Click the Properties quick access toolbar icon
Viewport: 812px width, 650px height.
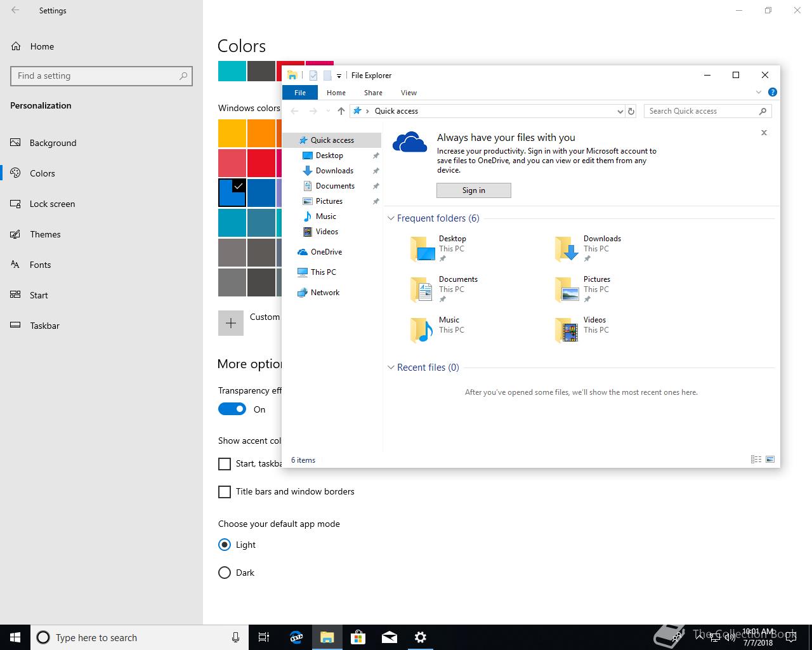[313, 76]
